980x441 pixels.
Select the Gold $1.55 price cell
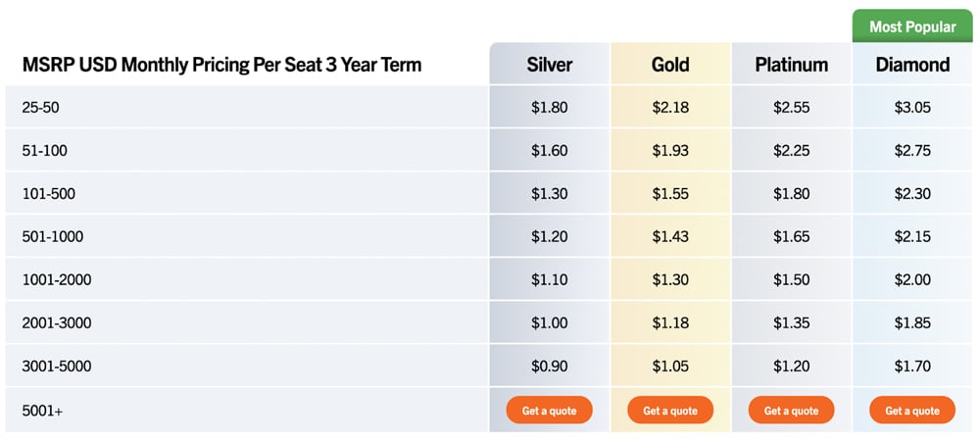[x=670, y=194]
